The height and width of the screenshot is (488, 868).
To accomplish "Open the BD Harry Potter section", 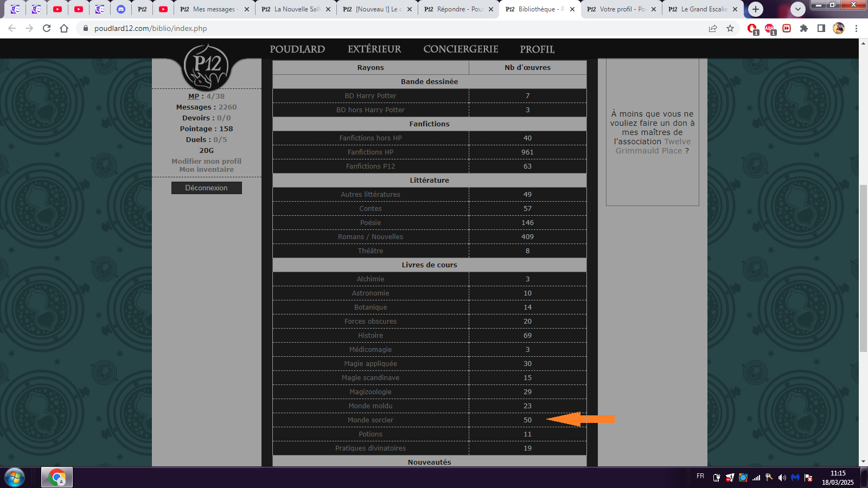I will (x=371, y=96).
